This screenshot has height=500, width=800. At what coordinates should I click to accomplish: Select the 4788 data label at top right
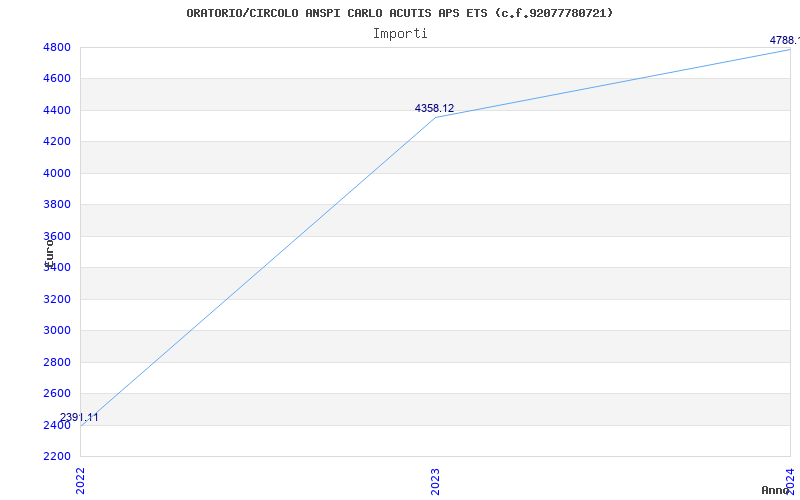point(785,40)
